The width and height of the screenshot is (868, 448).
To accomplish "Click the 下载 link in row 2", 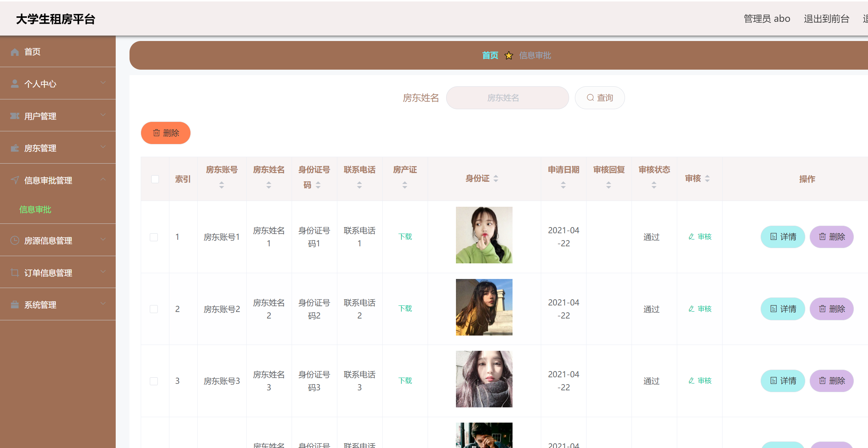I will [x=405, y=309].
